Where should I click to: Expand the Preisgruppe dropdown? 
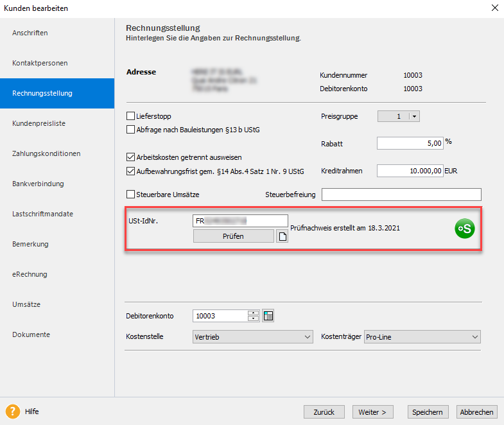click(x=413, y=117)
